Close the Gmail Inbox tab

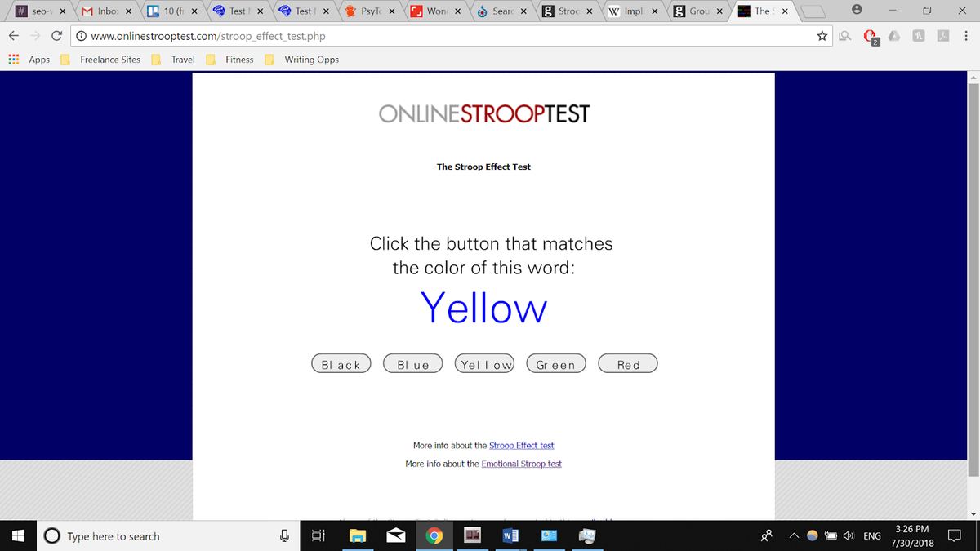(x=128, y=11)
